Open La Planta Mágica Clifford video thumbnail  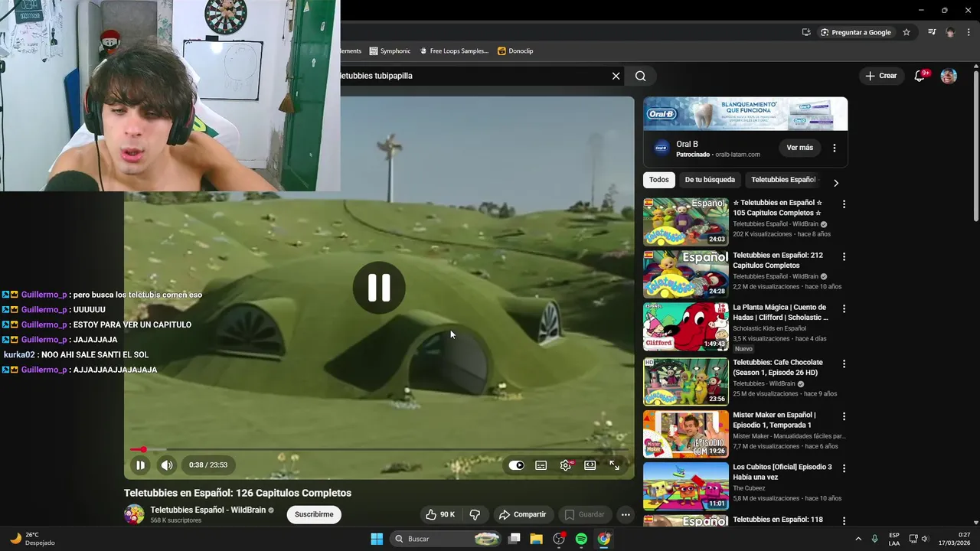[686, 327]
